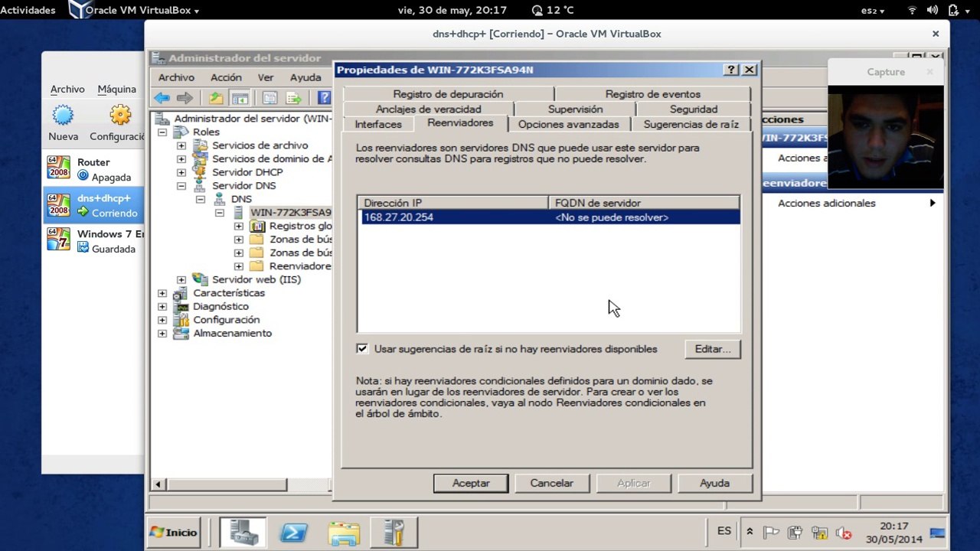
Task: Open the Ver menu in Server Manager
Action: coord(266,77)
